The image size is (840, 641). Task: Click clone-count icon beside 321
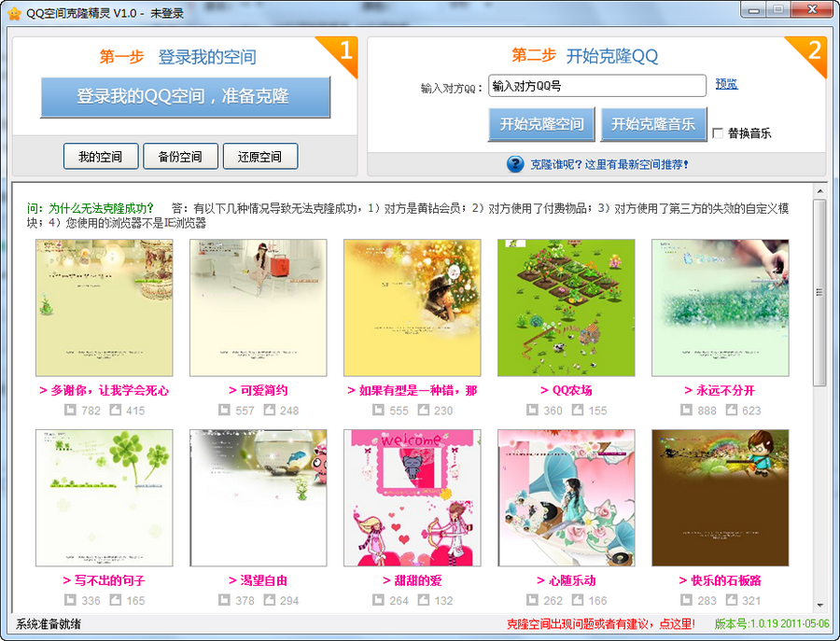[731, 600]
